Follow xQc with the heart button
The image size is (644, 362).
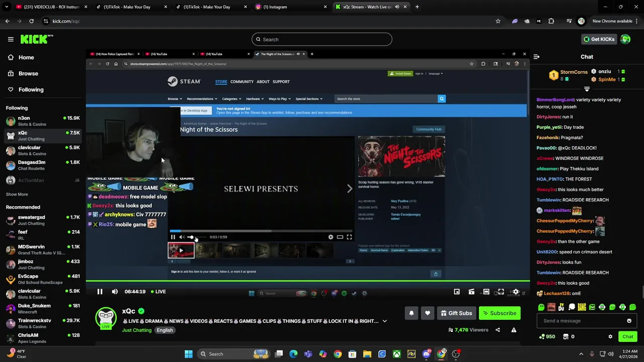427,313
